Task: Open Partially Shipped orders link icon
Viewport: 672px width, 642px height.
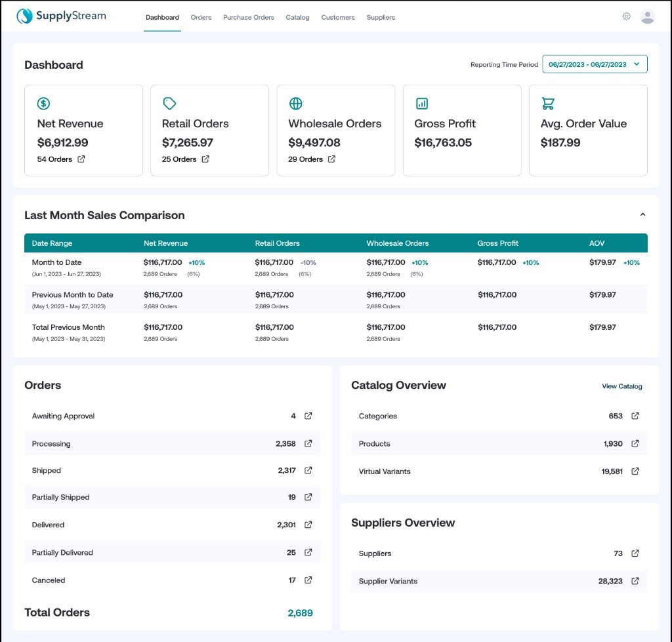Action: pyautogui.click(x=308, y=497)
